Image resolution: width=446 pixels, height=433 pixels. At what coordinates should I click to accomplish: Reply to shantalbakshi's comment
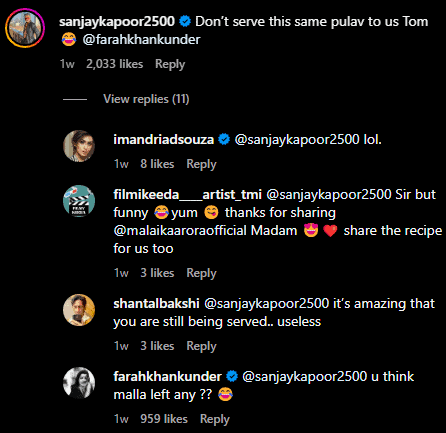pyautogui.click(x=201, y=346)
